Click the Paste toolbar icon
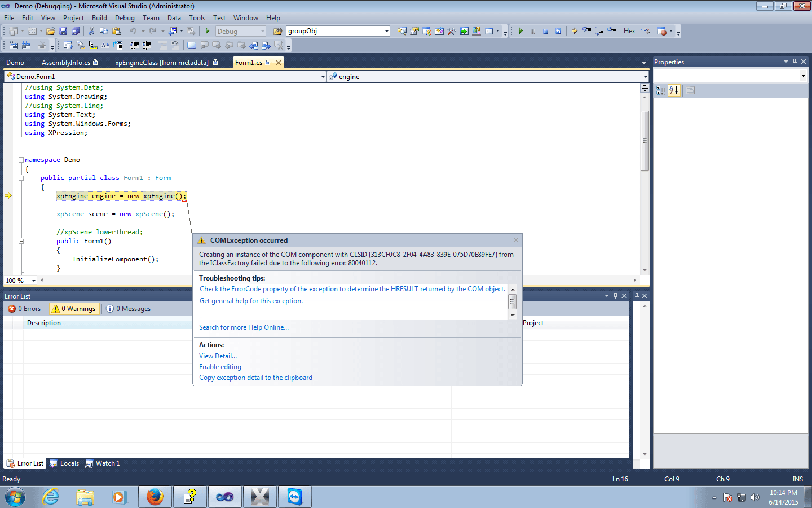Viewport: 812px width, 508px height. [117, 31]
